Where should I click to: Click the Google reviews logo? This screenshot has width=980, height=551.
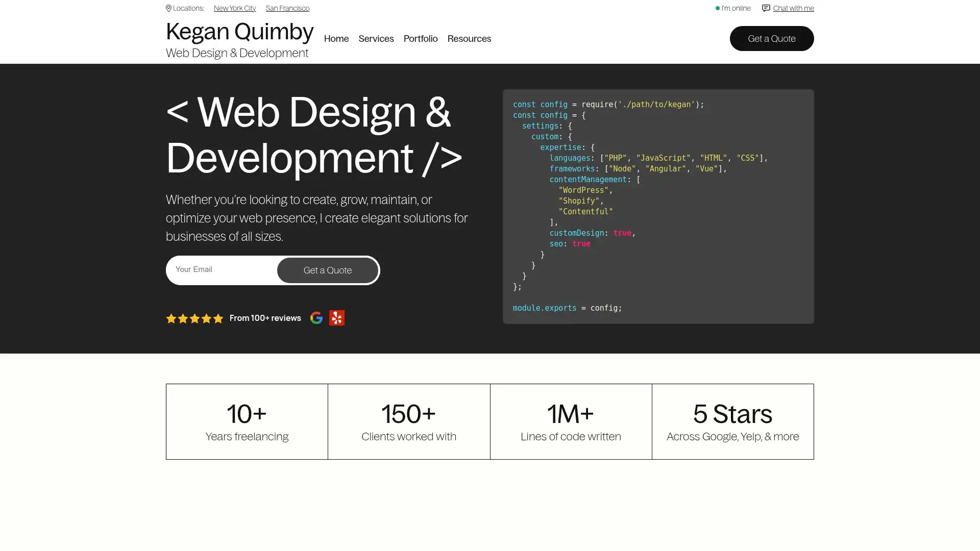point(316,318)
